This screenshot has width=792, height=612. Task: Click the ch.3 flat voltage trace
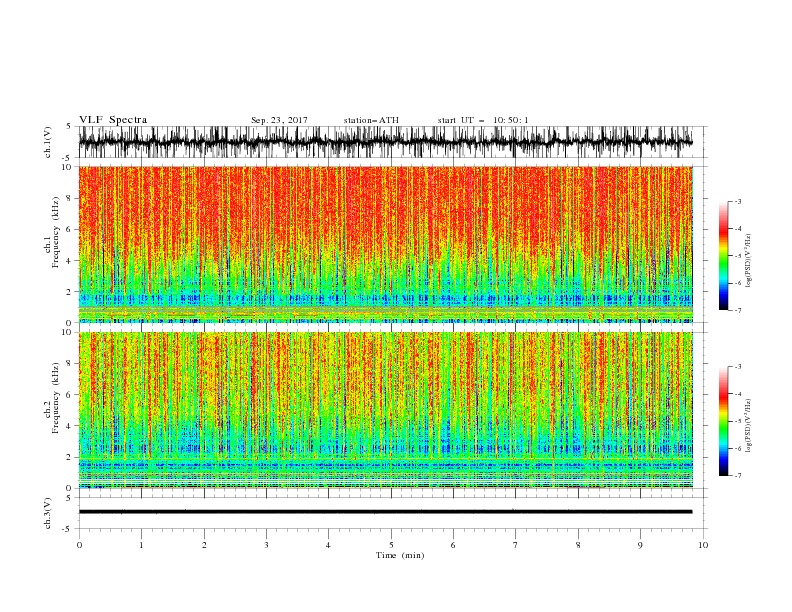(x=386, y=512)
